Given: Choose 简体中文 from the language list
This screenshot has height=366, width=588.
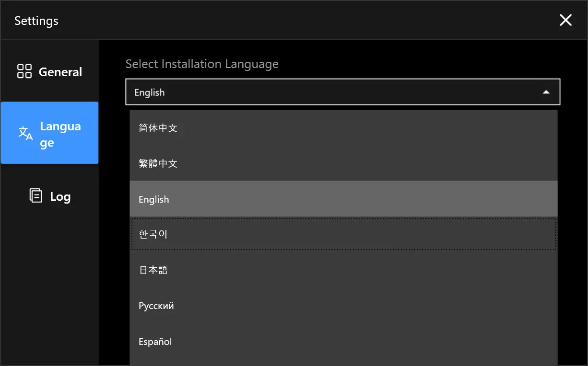Looking at the screenshot, I should pyautogui.click(x=343, y=128).
